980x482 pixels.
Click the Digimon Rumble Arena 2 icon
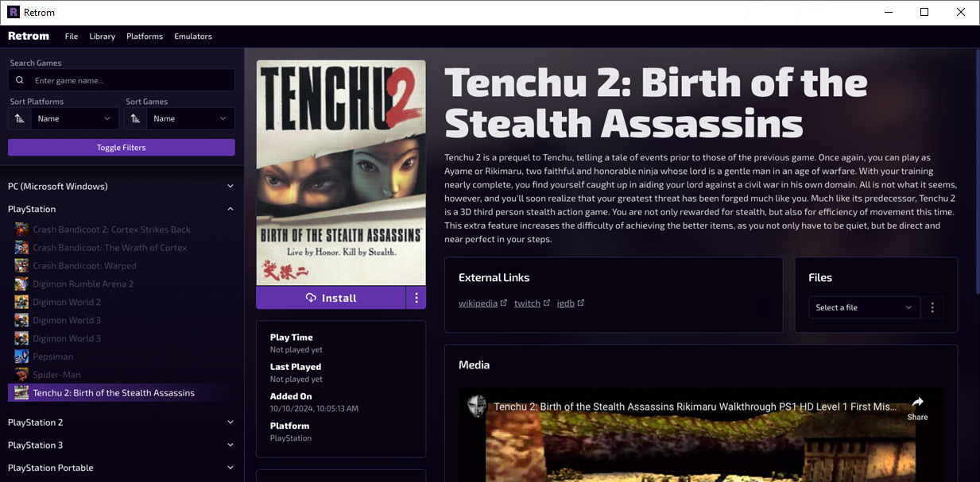point(21,284)
